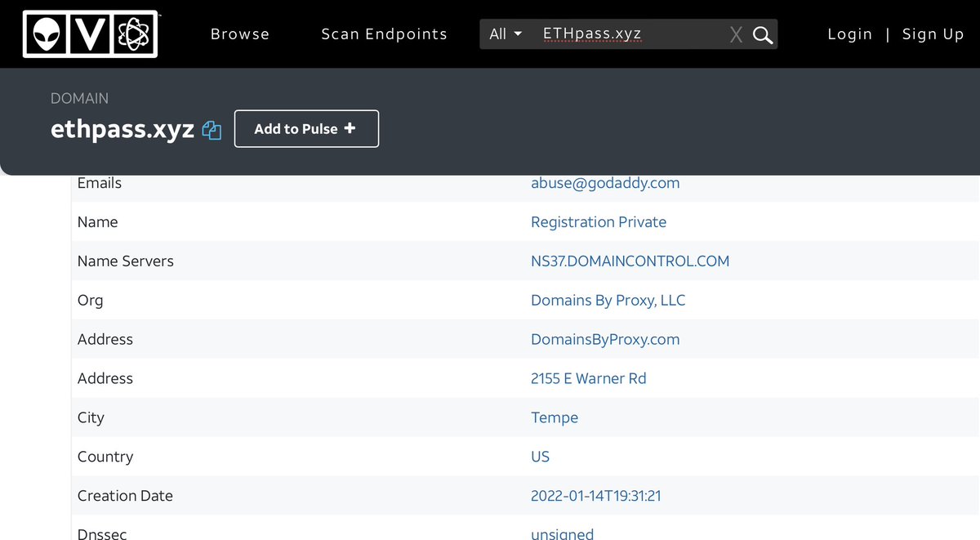Open the abuse@godaddy.com email link
Viewport: 980px width, 540px height.
coord(605,183)
